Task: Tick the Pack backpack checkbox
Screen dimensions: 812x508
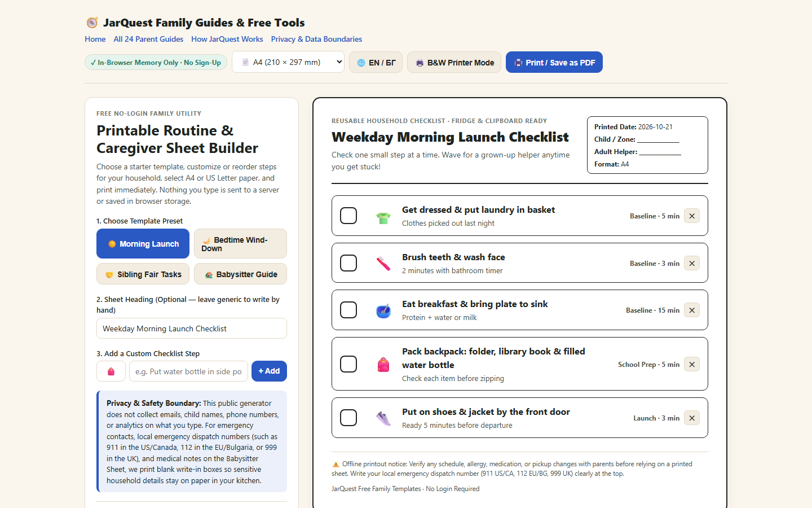Action: pos(348,364)
